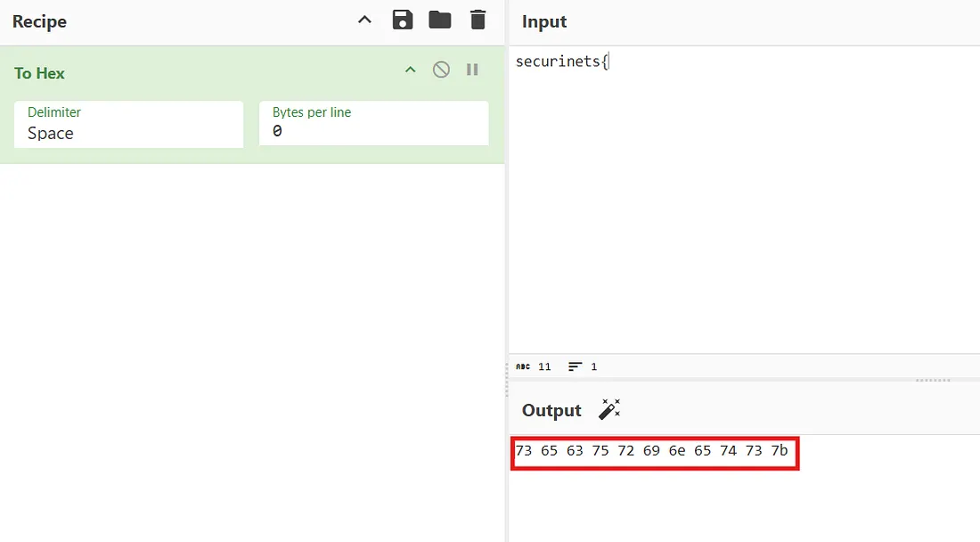The image size is (980, 542).
Task: Run Magic detection on the output
Action: (x=609, y=408)
